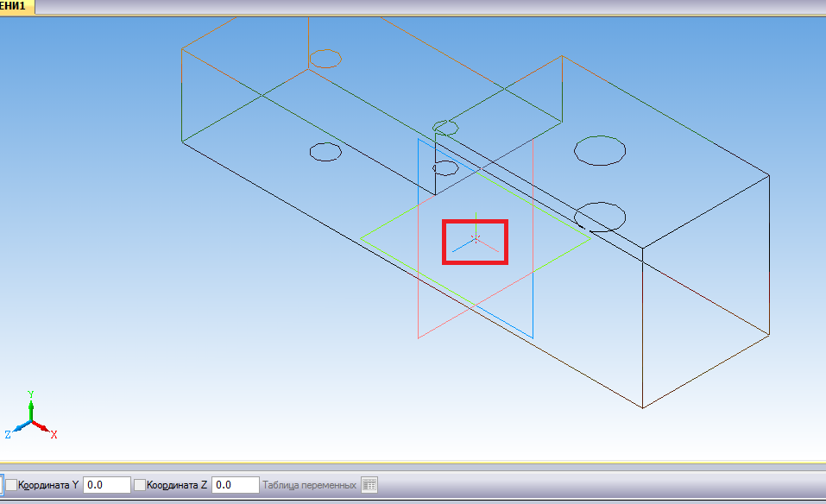Click the Координата Z value field
Image resolution: width=826 pixels, height=504 pixels.
click(235, 485)
